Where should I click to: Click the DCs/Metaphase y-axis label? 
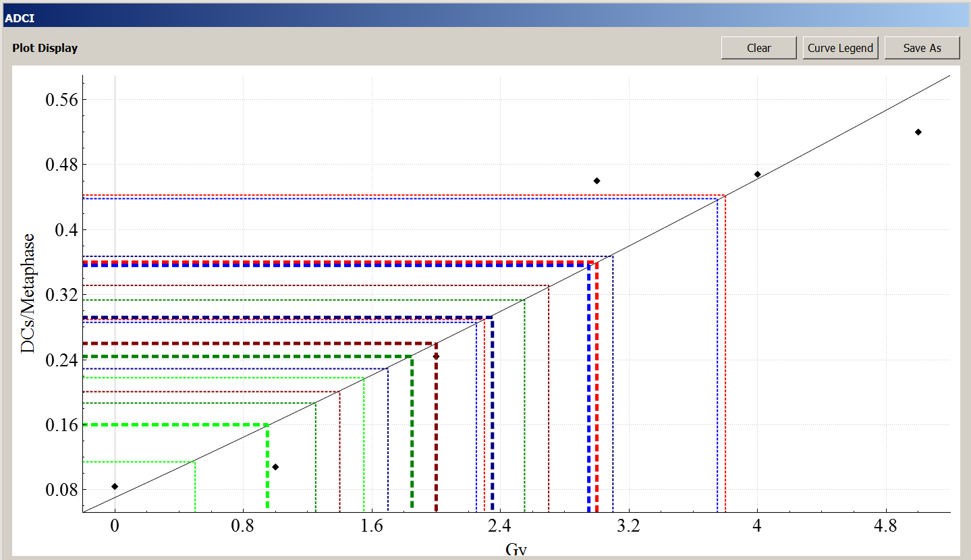(28, 293)
